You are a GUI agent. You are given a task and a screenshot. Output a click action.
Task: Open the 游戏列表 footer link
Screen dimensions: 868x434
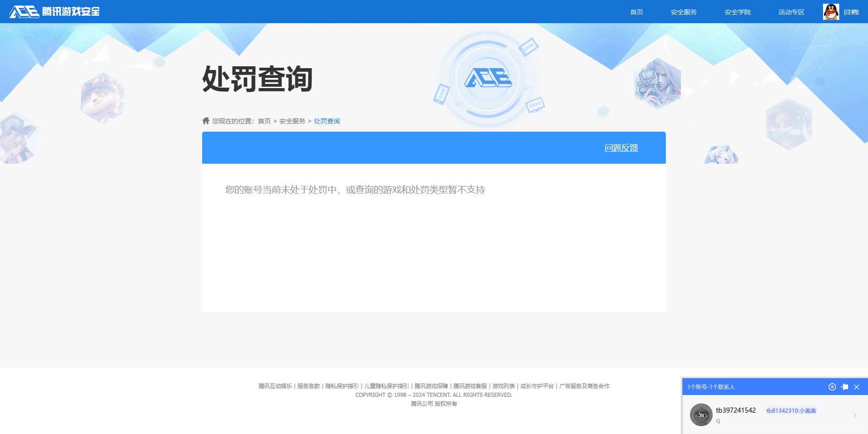[504, 386]
